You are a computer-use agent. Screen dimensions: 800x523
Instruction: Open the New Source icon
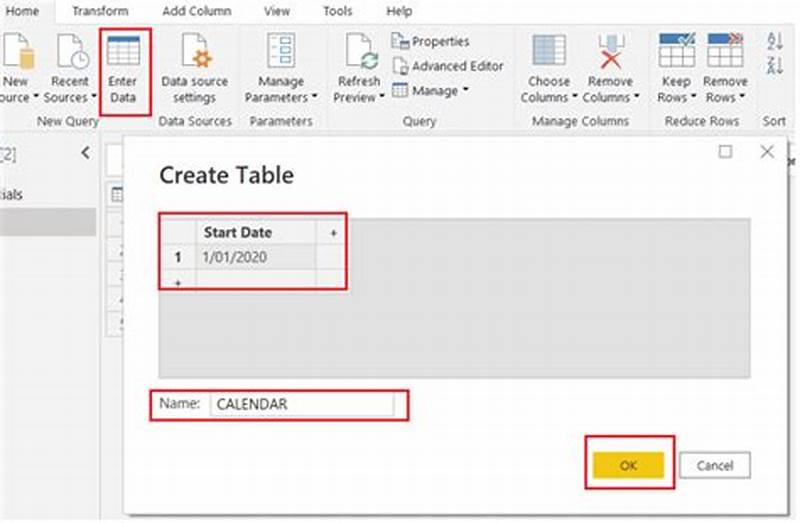coord(18,51)
